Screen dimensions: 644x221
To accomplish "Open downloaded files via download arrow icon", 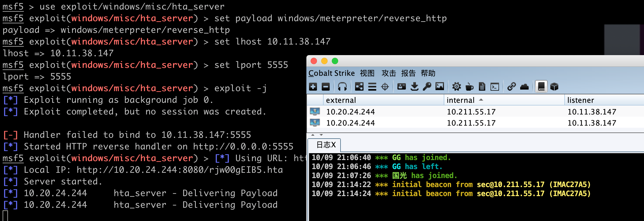I will point(414,87).
